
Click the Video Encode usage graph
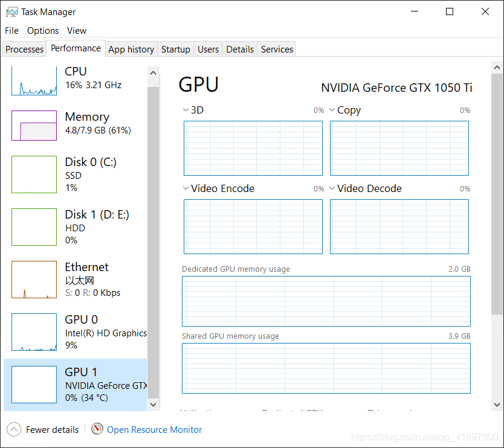253,226
